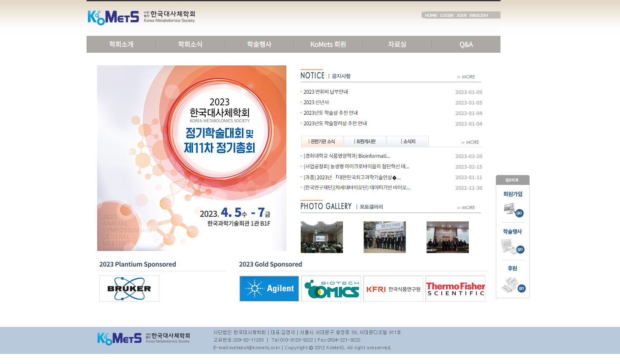Show more 관련기관 소식 posts via MORE
This screenshot has width=620, height=364.
(470, 142)
